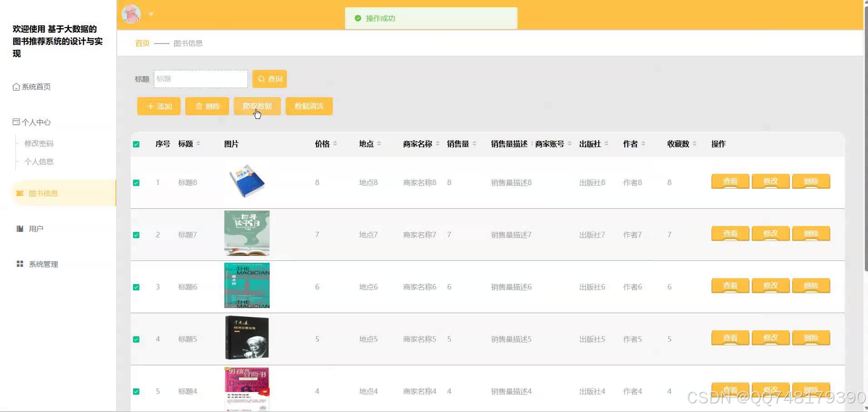
Task: Open the dropdown arrow beside the avatar
Action: [151, 14]
